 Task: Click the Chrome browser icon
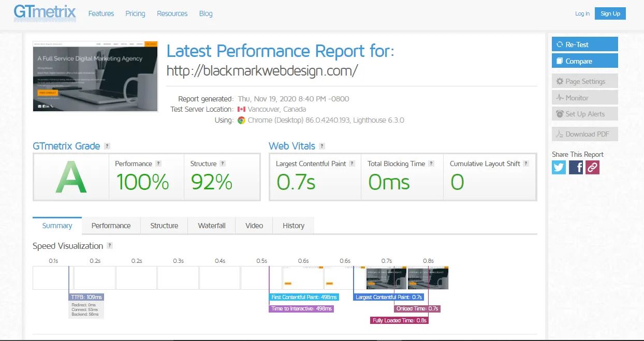pos(241,120)
